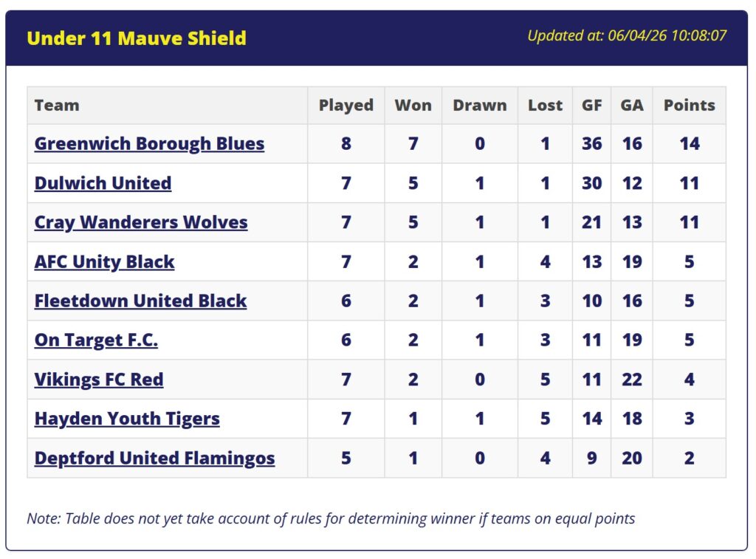This screenshot has width=756, height=559.
Task: Select the AFC Unity Black link
Action: click(x=104, y=261)
